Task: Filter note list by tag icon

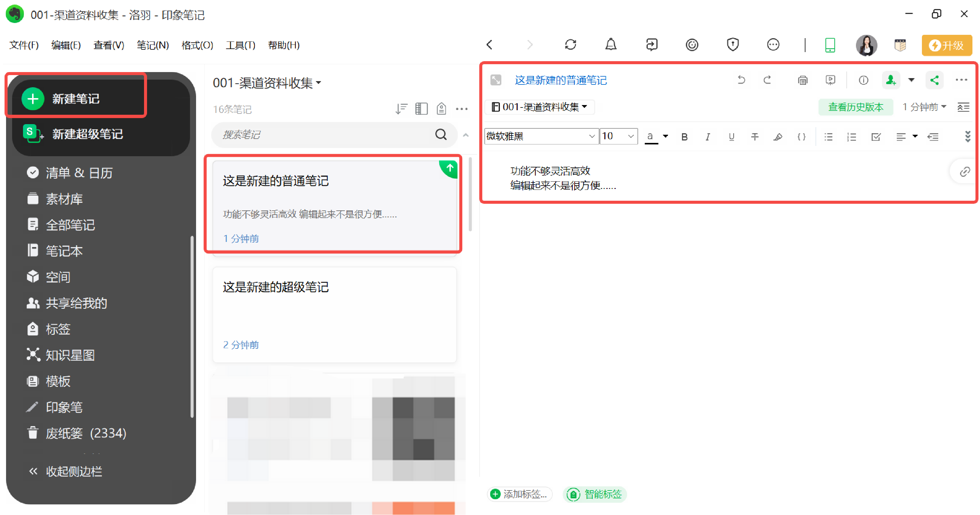Action: point(441,109)
